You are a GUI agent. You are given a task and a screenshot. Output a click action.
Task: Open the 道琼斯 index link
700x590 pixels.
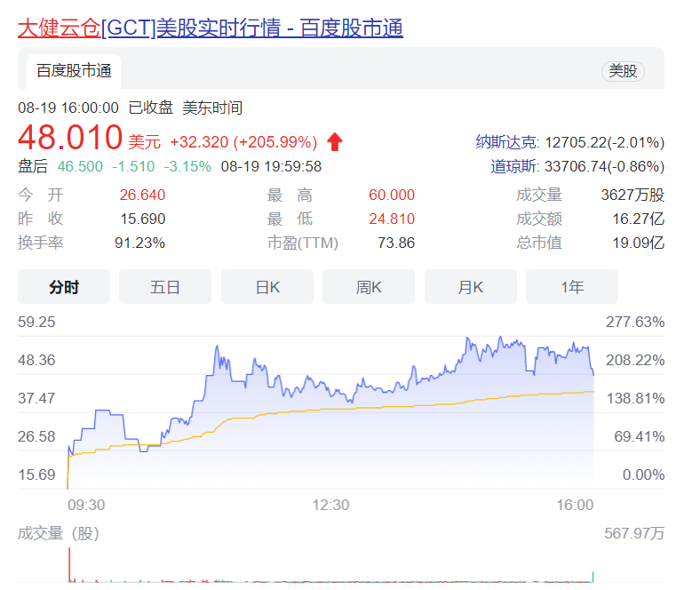513,166
